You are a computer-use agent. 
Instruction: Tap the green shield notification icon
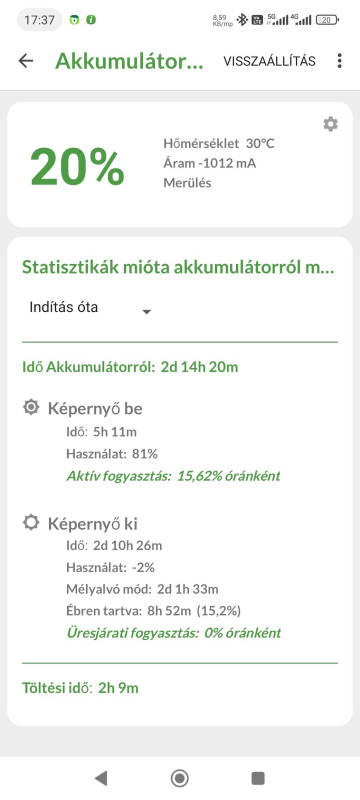(x=74, y=20)
